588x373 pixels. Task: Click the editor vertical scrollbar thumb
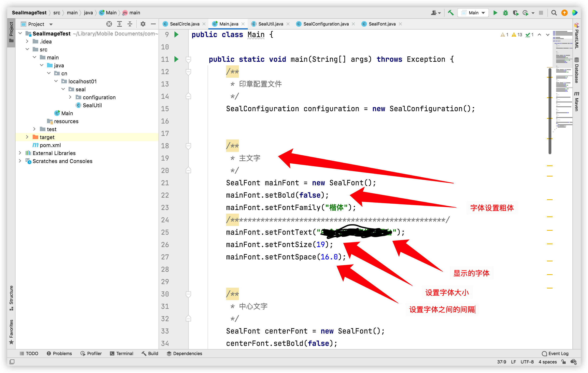pyautogui.click(x=550, y=111)
